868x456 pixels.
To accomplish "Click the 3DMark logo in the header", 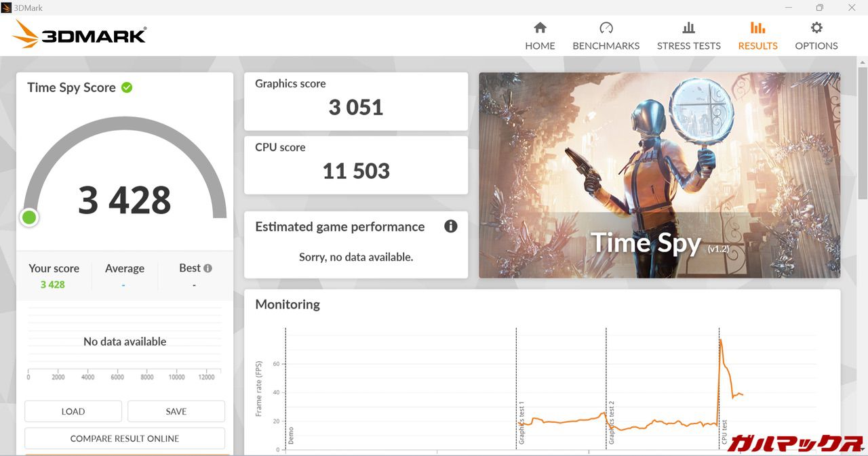I will [x=79, y=35].
